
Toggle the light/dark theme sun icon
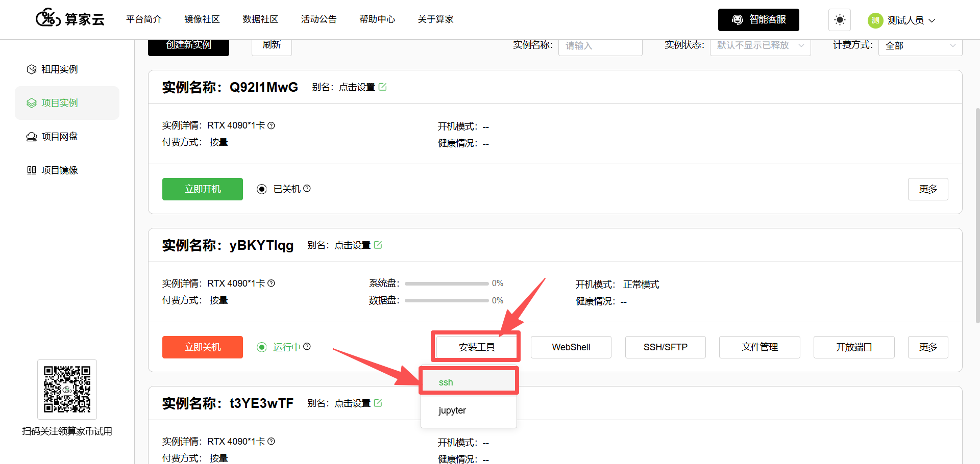840,20
